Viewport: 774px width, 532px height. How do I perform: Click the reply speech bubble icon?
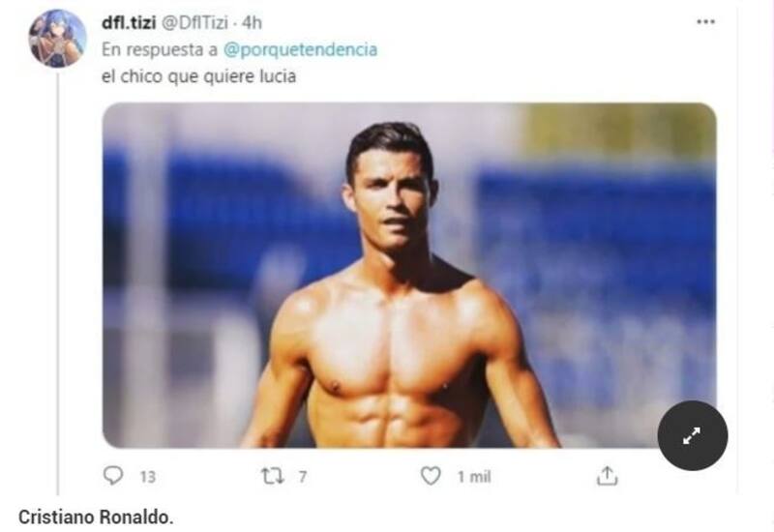[x=113, y=476]
